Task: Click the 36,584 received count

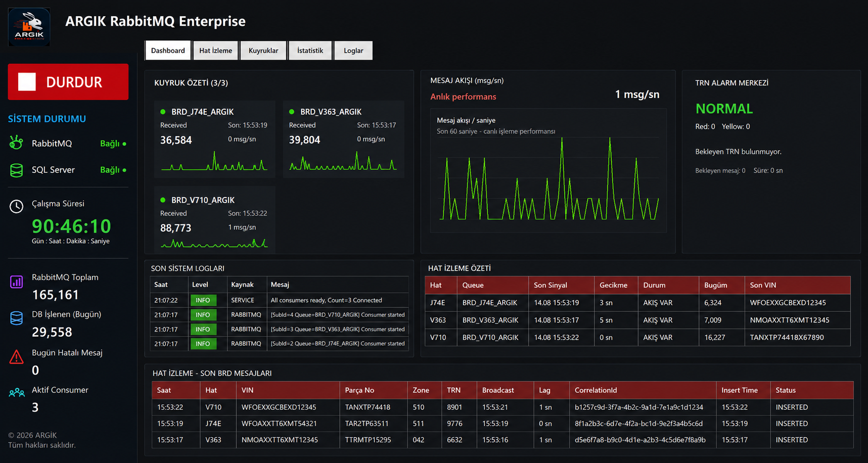Action: point(176,140)
